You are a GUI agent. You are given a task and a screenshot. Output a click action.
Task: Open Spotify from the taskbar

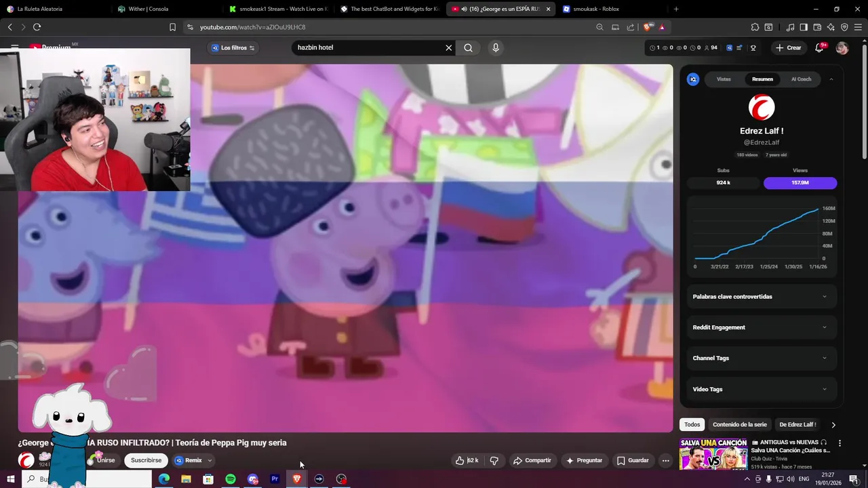coord(231,479)
